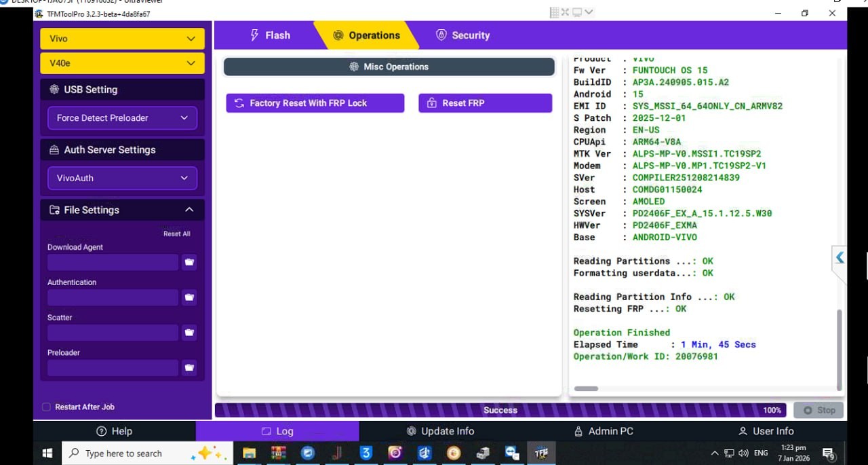Click the UltraViewer grid toolbar icon
Image resolution: width=868 pixels, height=465 pixels.
coord(555,12)
